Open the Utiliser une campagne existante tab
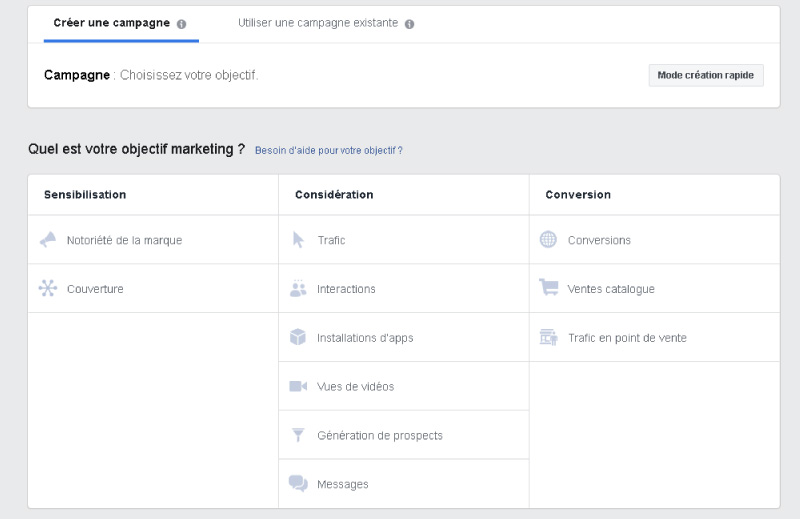800x519 pixels. [x=318, y=23]
